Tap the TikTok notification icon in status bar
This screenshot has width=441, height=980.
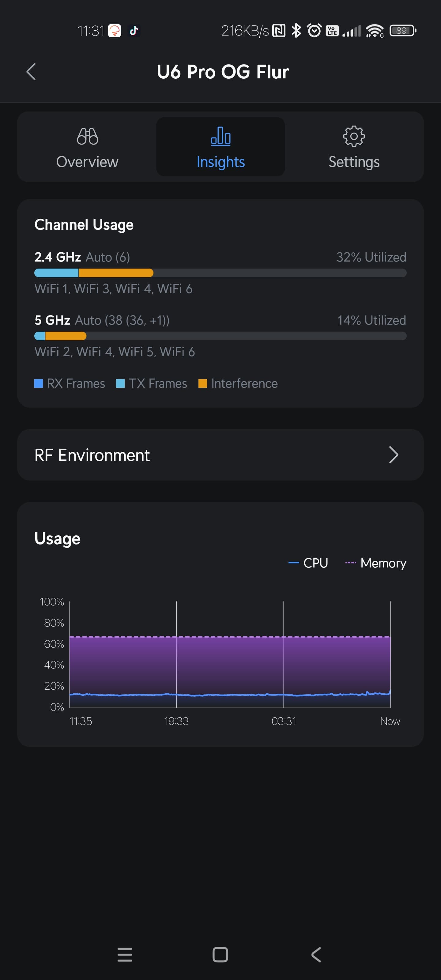(x=134, y=30)
